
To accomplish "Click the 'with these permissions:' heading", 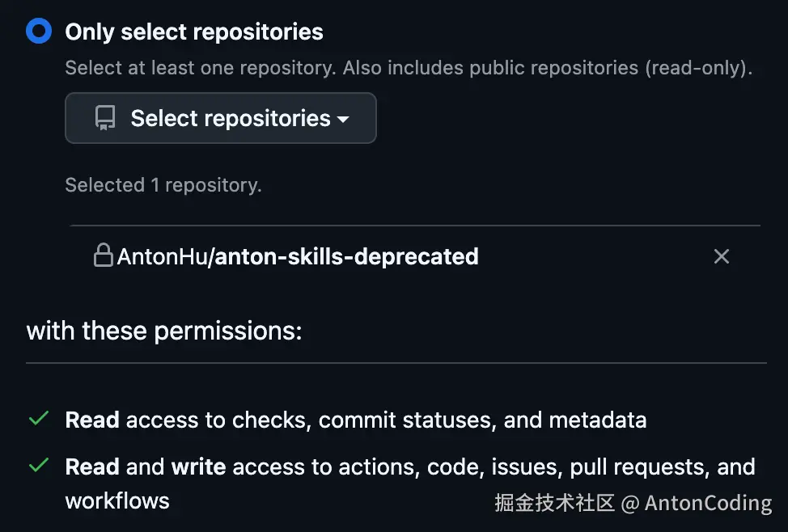I will click(164, 331).
